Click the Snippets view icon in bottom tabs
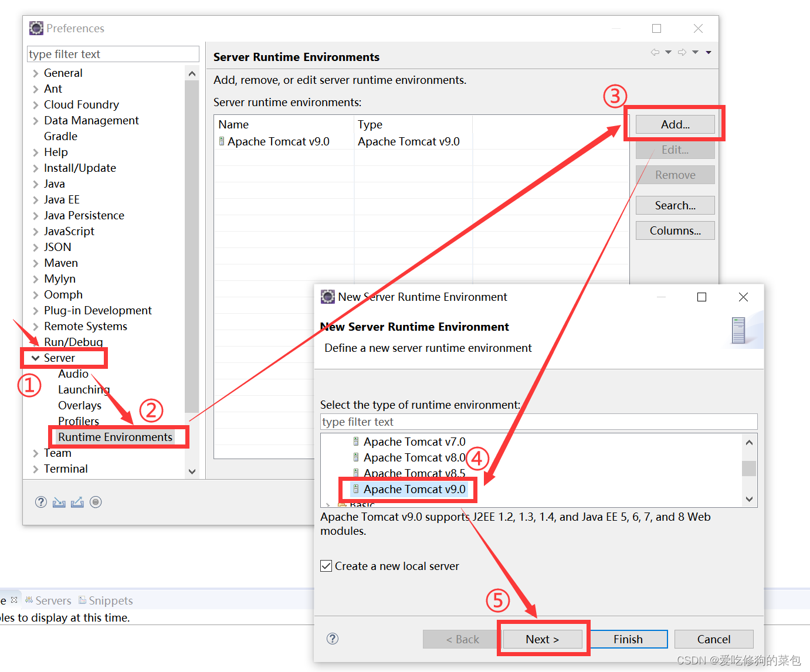Image resolution: width=810 pixels, height=672 pixels. click(83, 600)
